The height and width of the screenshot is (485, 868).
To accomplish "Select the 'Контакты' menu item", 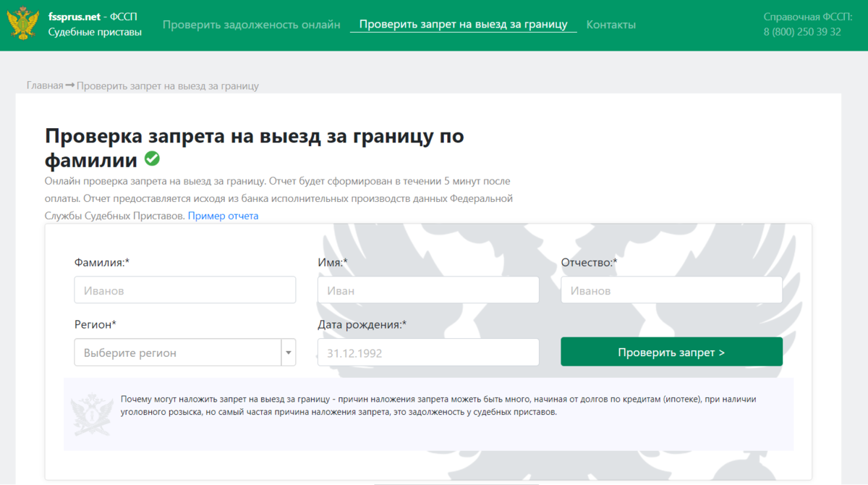I will tap(611, 24).
